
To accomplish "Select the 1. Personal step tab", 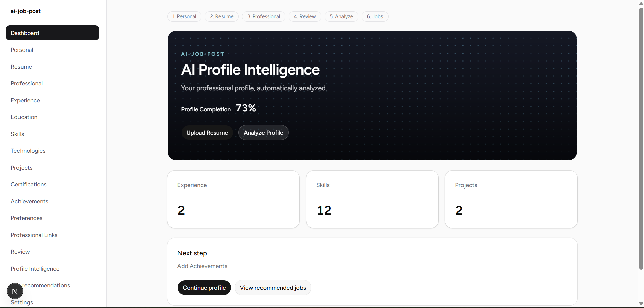I will (184, 16).
